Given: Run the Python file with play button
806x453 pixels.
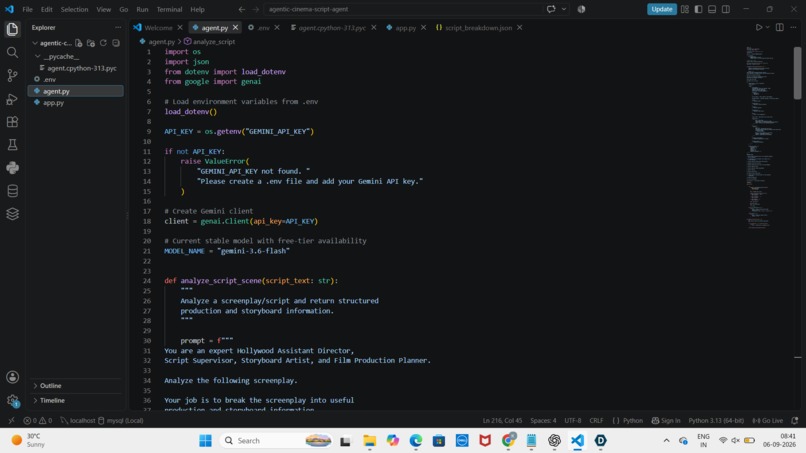Looking at the screenshot, I should point(759,27).
